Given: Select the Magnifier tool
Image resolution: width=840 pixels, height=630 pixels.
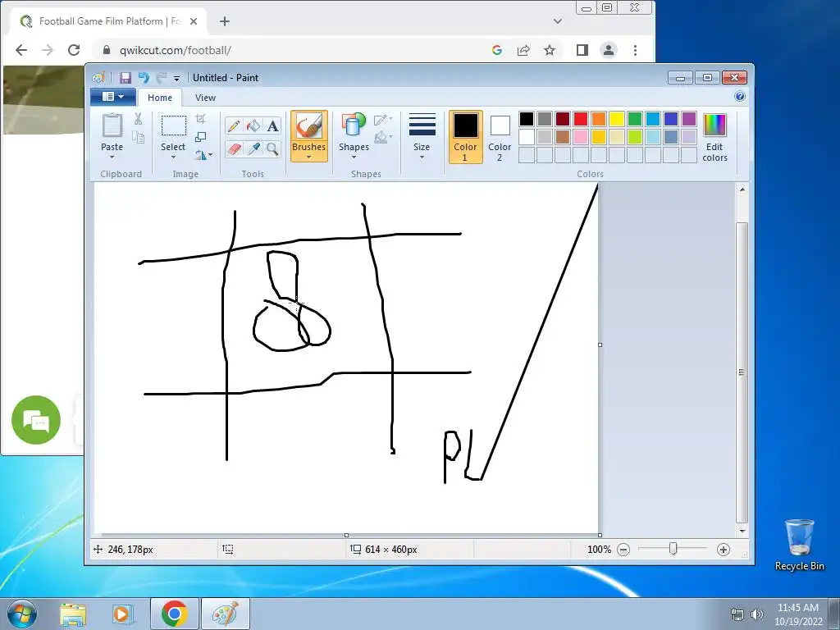Looking at the screenshot, I should pos(272,148).
